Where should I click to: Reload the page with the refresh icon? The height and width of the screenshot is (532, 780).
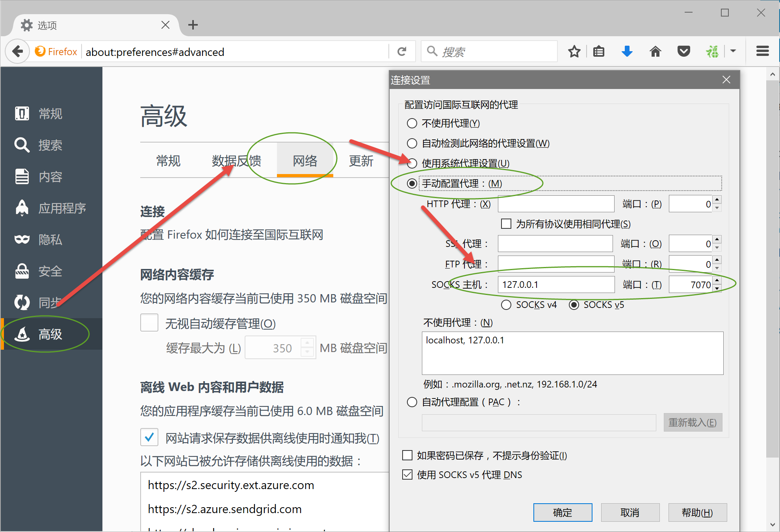402,52
